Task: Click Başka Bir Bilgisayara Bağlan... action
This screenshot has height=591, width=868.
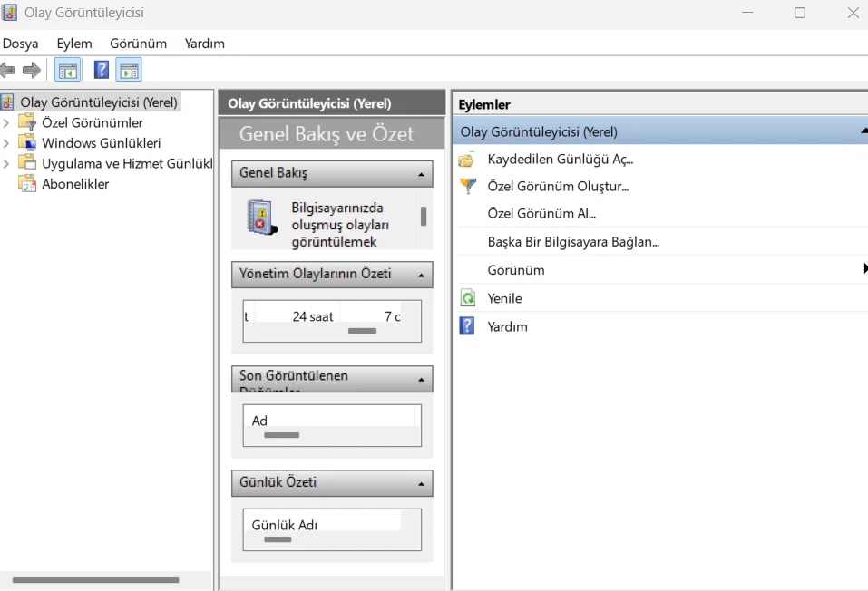Action: pos(573,242)
